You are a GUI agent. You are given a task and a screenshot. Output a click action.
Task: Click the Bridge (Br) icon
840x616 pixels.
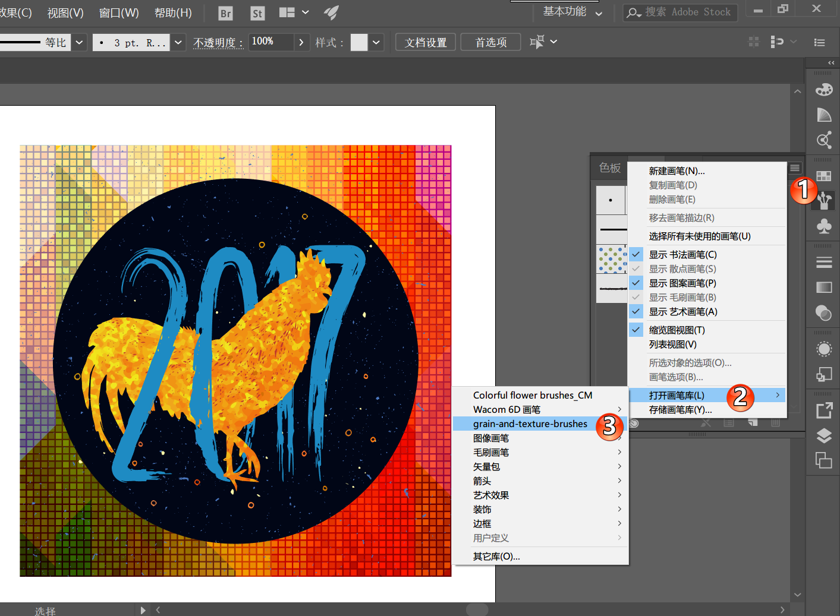coord(225,13)
